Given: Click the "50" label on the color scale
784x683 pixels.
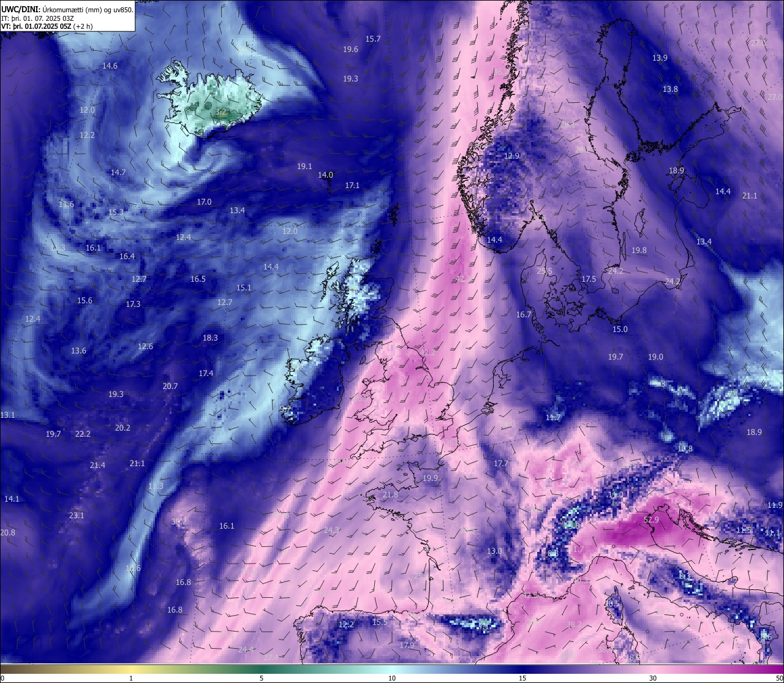Looking at the screenshot, I should [778, 678].
